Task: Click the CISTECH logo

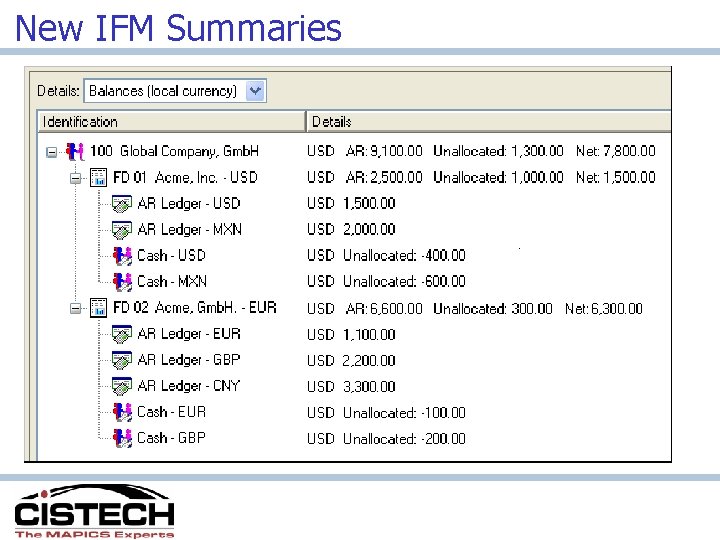Action: point(94,511)
